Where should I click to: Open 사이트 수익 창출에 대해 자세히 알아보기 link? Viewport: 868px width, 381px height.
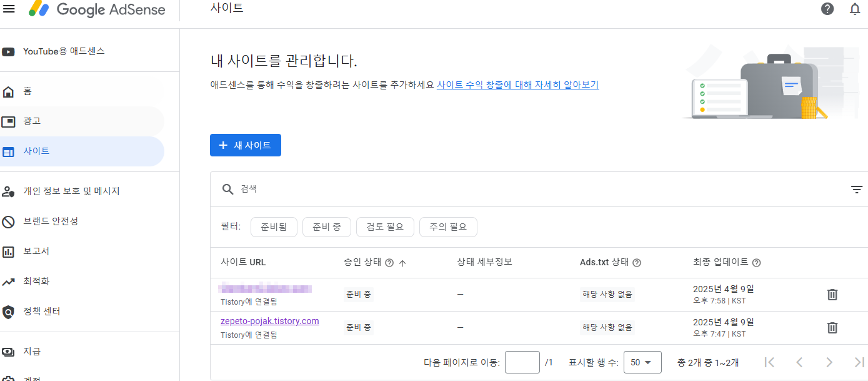click(x=517, y=84)
